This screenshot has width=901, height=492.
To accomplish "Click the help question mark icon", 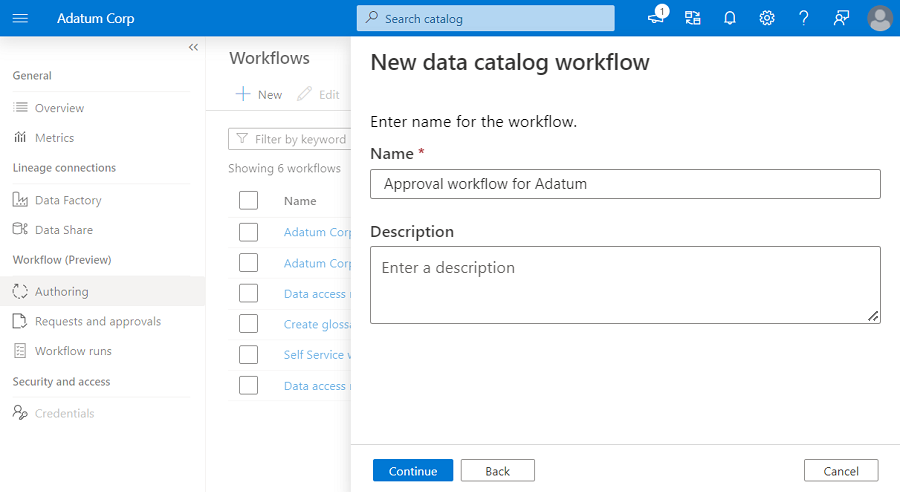I will [x=804, y=18].
